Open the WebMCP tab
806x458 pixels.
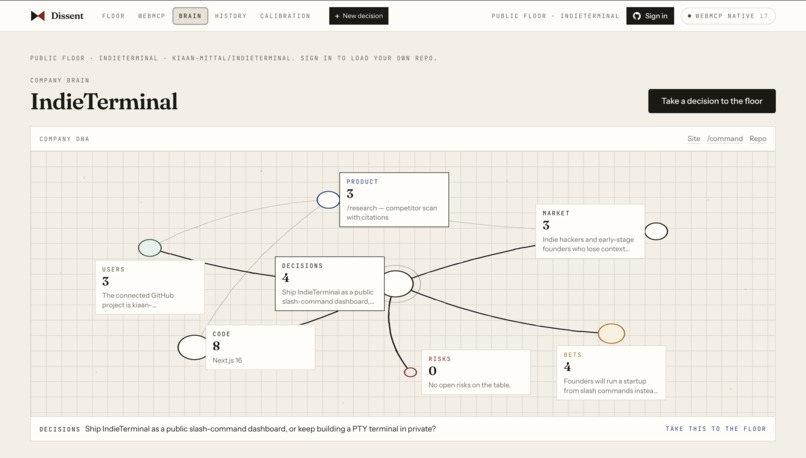pos(152,16)
